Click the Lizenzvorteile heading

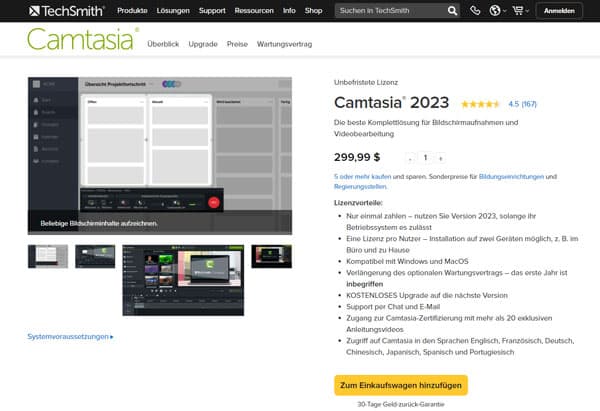tap(358, 203)
